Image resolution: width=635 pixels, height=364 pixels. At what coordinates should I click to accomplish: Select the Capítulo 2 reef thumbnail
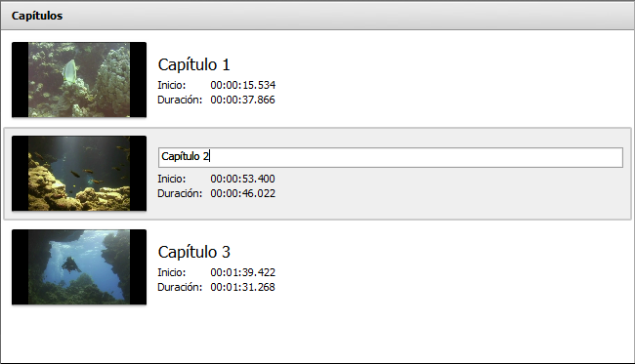coord(79,174)
